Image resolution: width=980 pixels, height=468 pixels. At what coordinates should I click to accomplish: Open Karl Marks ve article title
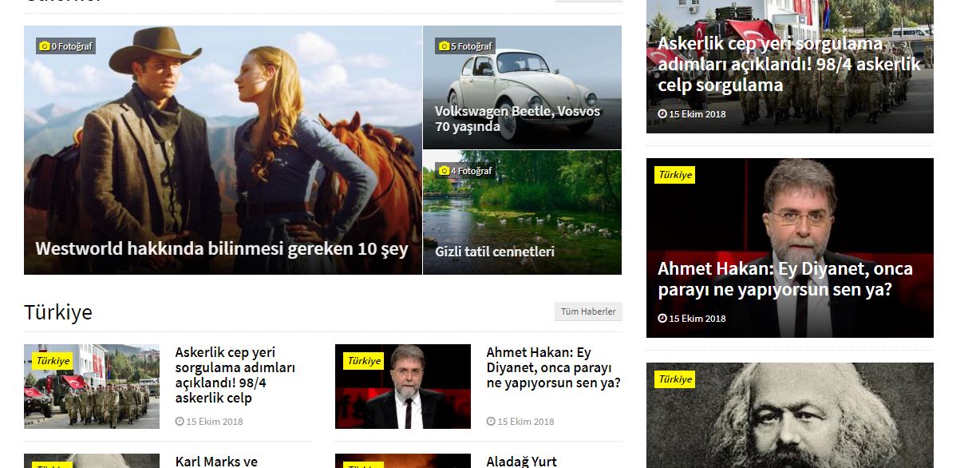(x=216, y=462)
